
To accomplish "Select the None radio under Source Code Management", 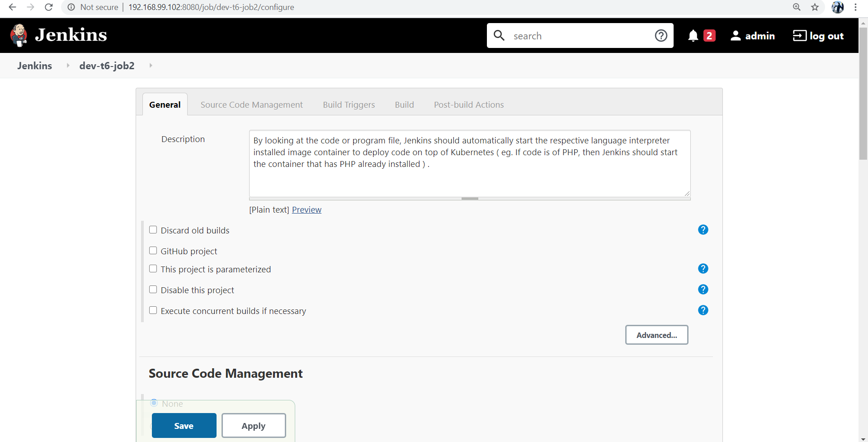I will click(154, 403).
